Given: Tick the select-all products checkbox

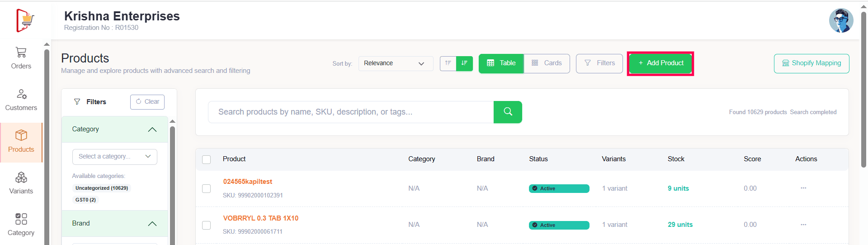Looking at the screenshot, I should [x=207, y=159].
